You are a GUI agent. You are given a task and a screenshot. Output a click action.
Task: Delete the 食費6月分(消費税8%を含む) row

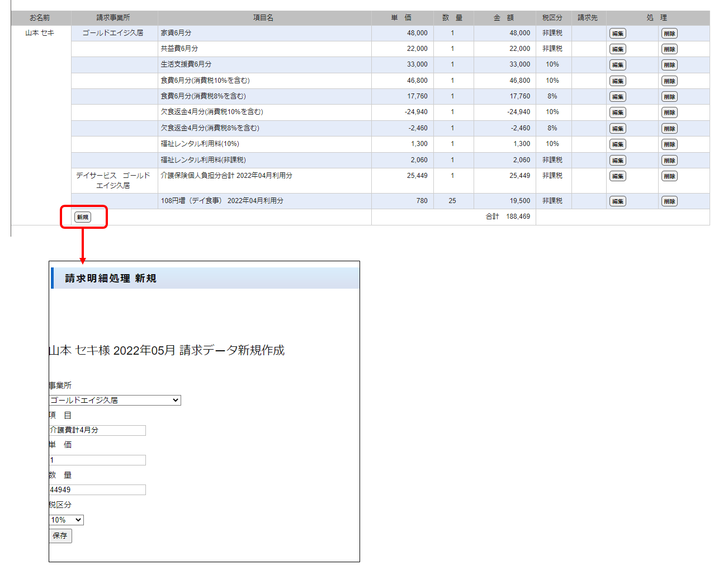point(669,97)
